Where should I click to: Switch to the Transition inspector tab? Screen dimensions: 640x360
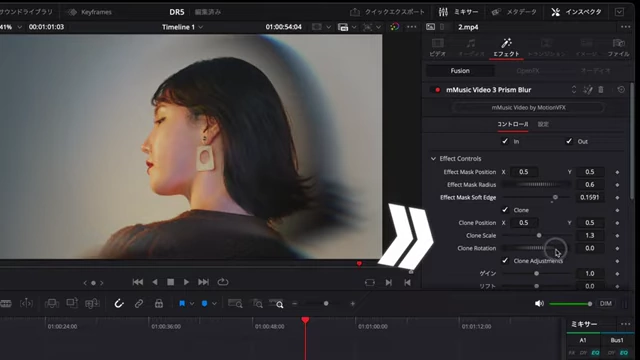point(547,47)
